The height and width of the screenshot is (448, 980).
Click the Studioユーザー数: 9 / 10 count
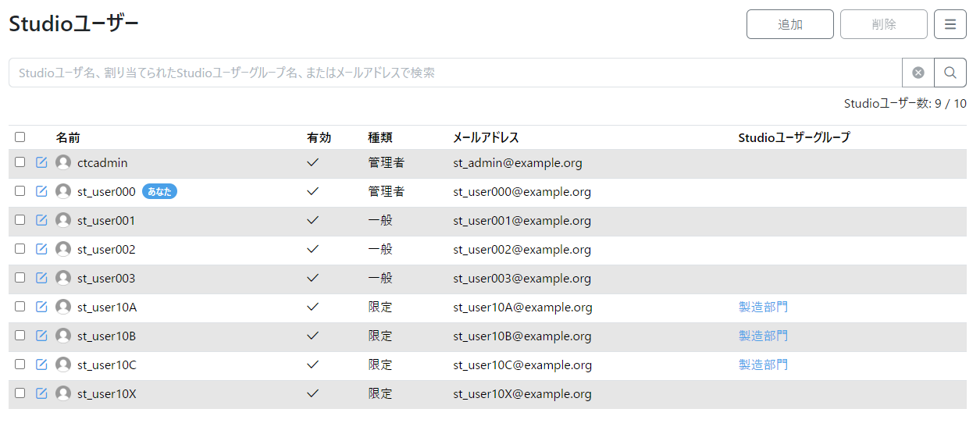coord(905,104)
